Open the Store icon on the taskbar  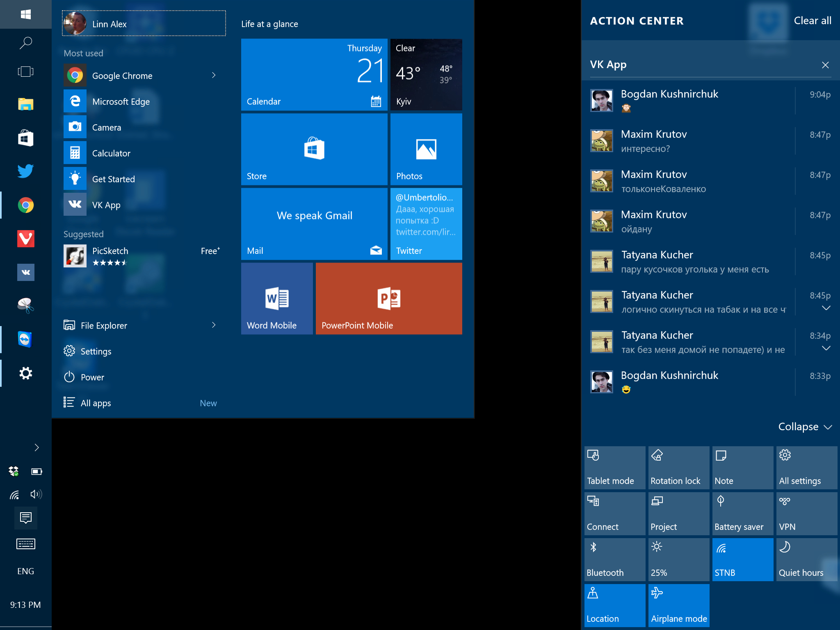pyautogui.click(x=25, y=138)
